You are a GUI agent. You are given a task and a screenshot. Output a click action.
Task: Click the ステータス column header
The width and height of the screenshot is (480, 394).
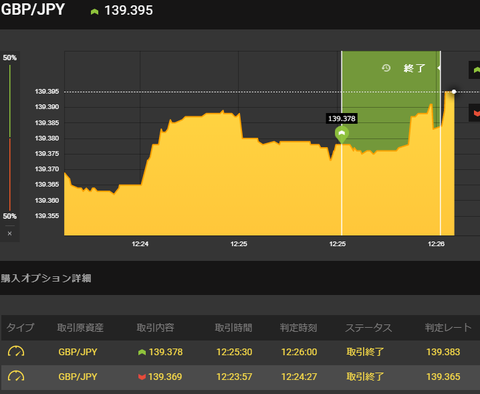tap(369, 328)
